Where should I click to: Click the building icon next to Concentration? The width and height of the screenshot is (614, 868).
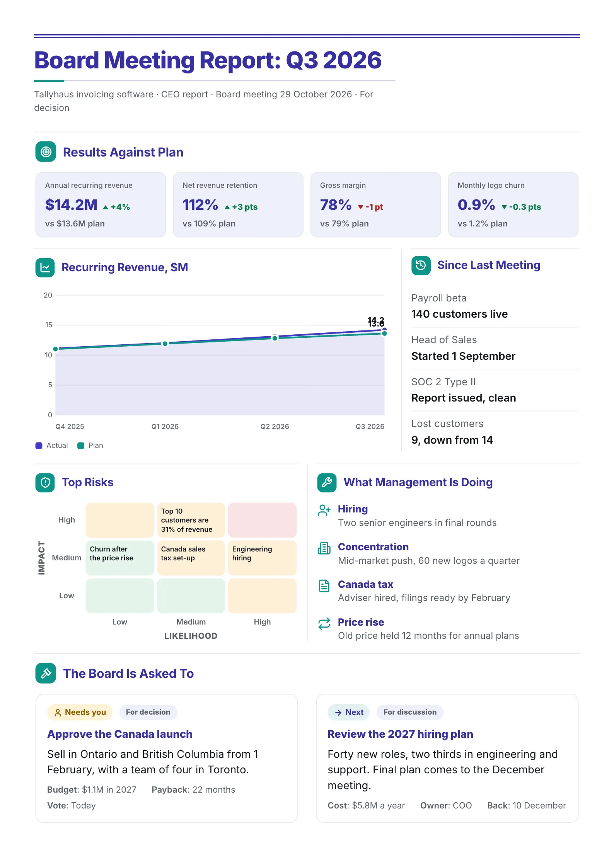pos(324,548)
